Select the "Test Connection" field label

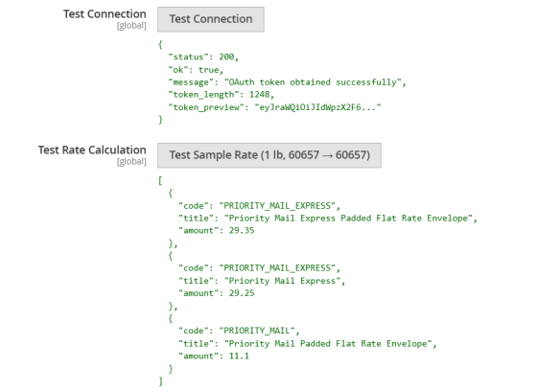[x=105, y=14]
